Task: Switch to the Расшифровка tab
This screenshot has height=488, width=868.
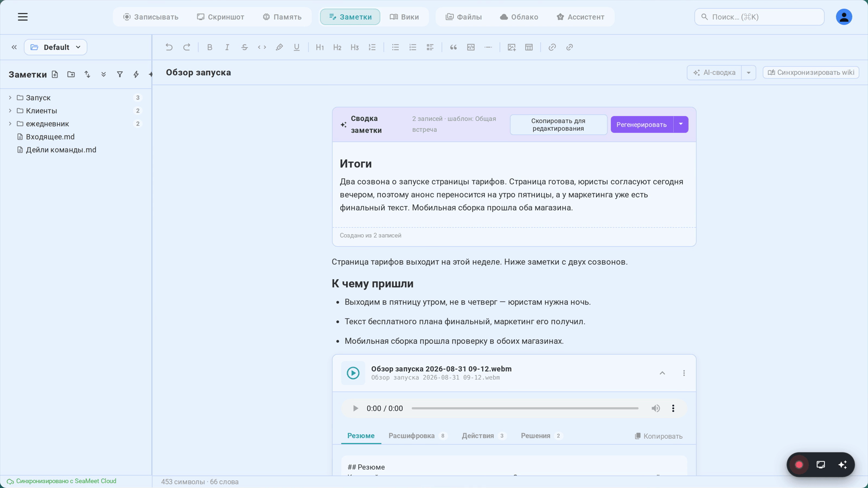Action: point(417,436)
